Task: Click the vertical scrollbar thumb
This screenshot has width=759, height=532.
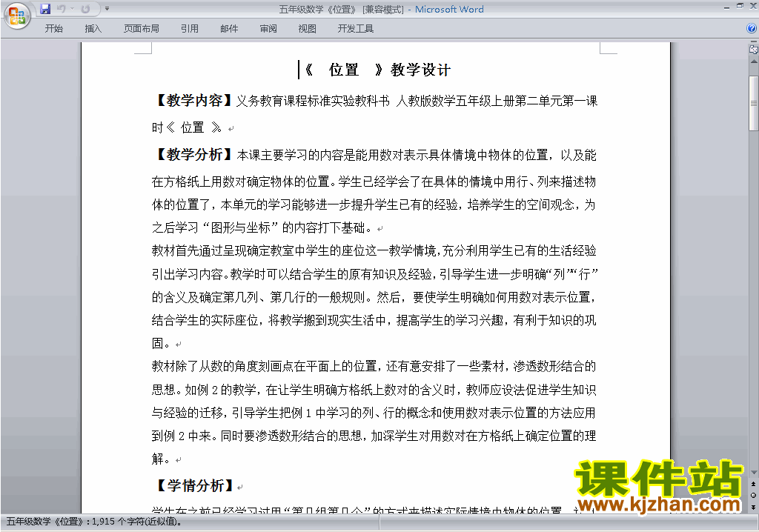Action: tap(753, 103)
